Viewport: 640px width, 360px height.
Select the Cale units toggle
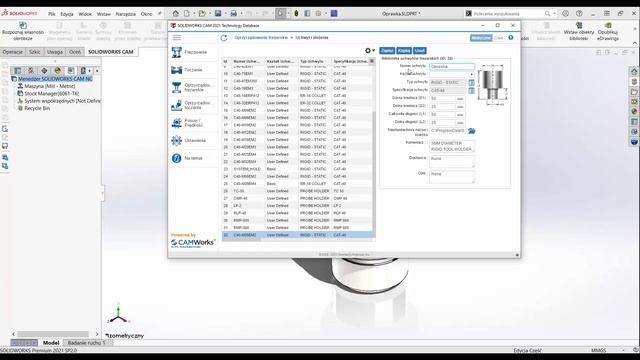[x=499, y=38]
